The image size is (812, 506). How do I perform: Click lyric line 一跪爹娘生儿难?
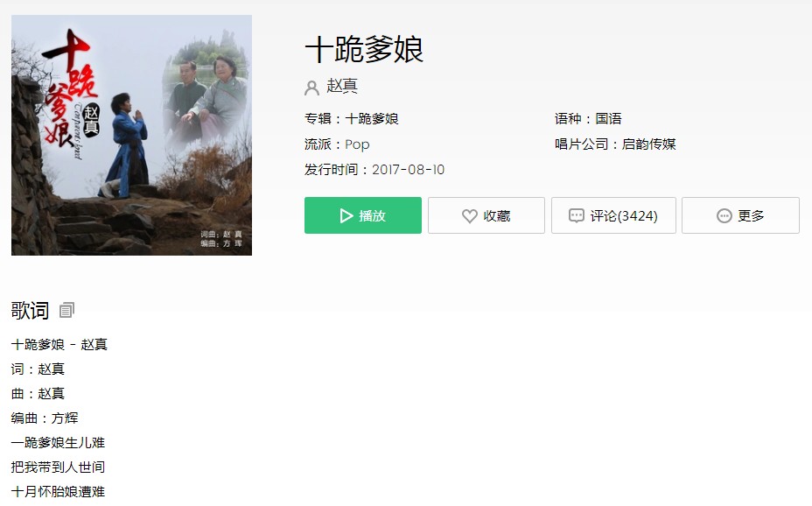click(58, 443)
